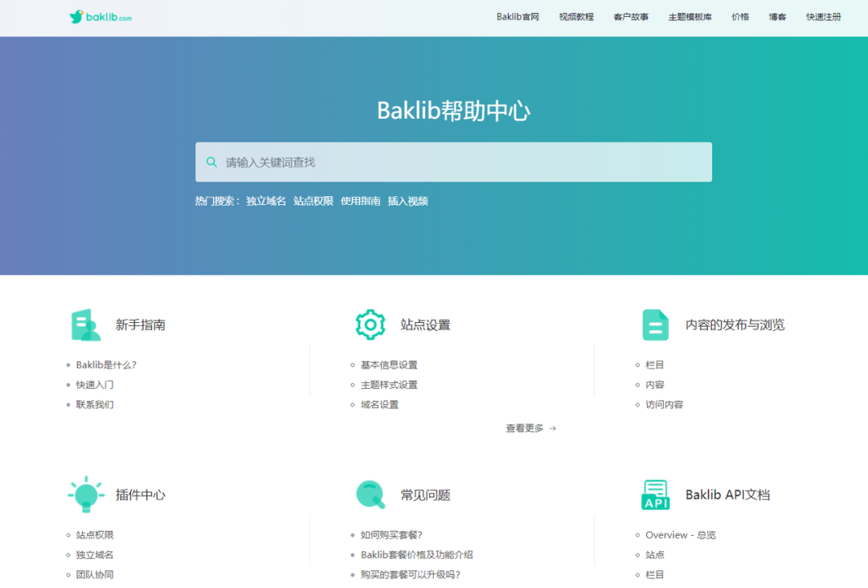Open article 联系我们
The height and width of the screenshot is (588, 868).
click(x=95, y=405)
